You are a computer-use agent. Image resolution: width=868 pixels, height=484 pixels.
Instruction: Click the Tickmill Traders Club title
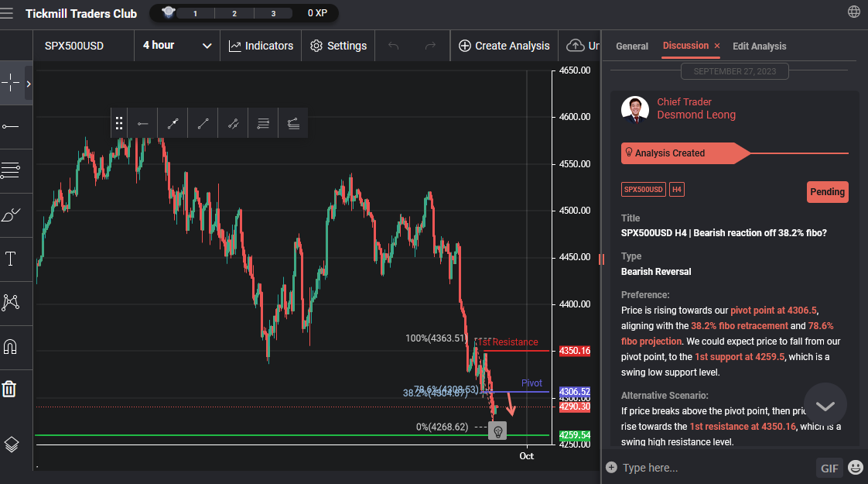click(x=80, y=14)
